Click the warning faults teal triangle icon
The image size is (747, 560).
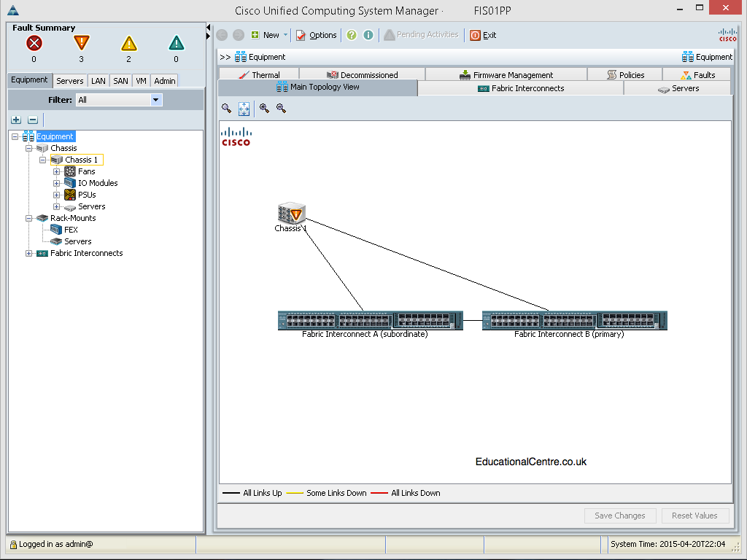click(x=177, y=43)
